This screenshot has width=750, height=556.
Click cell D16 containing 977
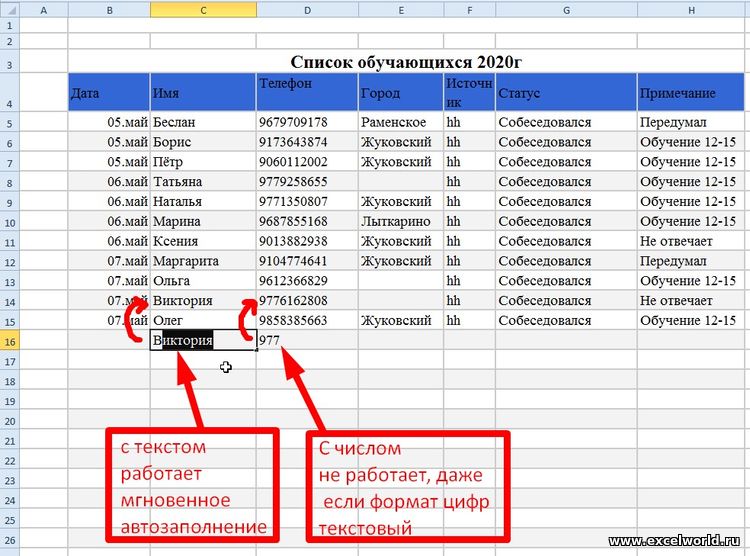(307, 340)
